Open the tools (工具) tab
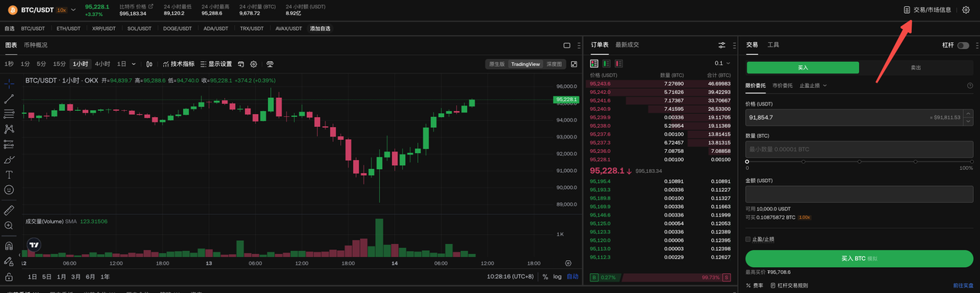 773,45
